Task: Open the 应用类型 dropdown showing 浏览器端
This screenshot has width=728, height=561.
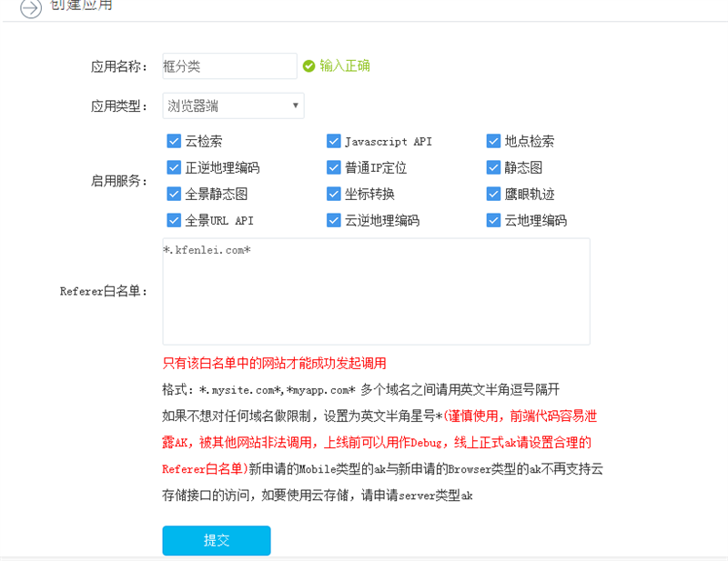Action: (233, 105)
